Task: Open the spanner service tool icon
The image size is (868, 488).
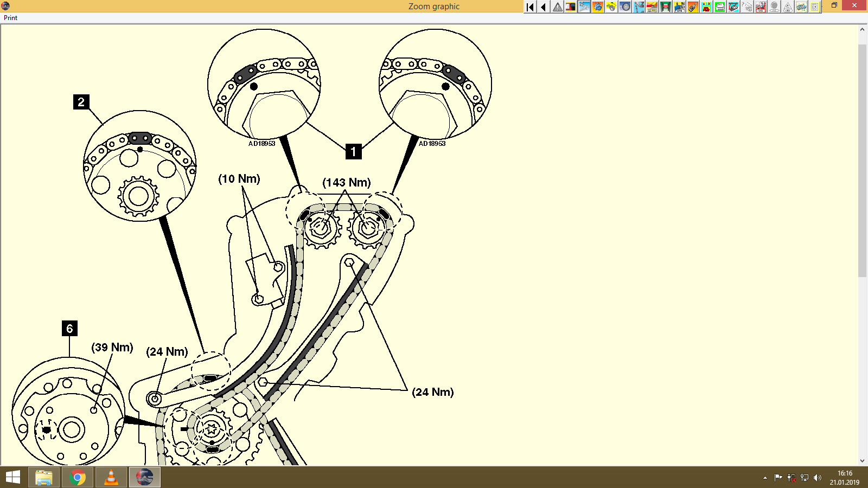Action: pyautogui.click(x=584, y=7)
